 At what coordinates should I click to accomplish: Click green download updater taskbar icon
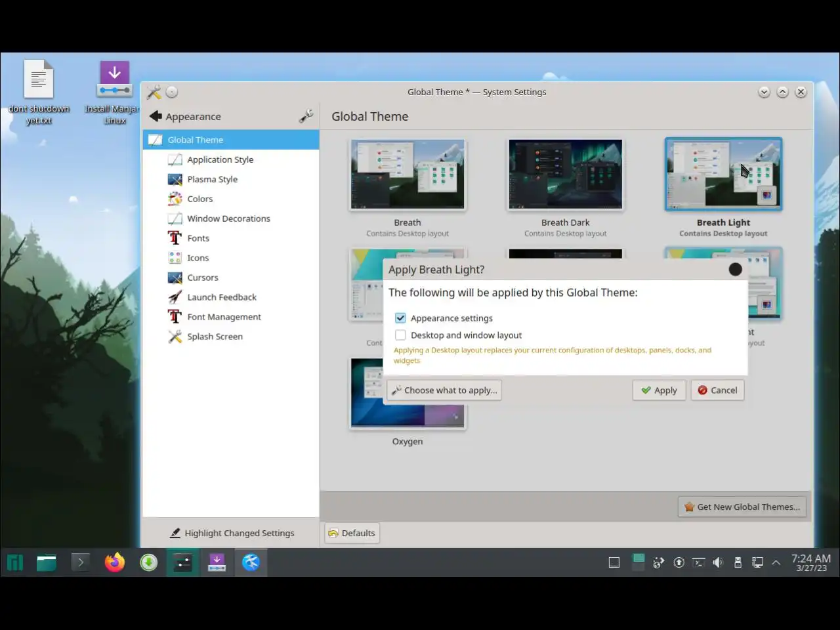coord(149,562)
